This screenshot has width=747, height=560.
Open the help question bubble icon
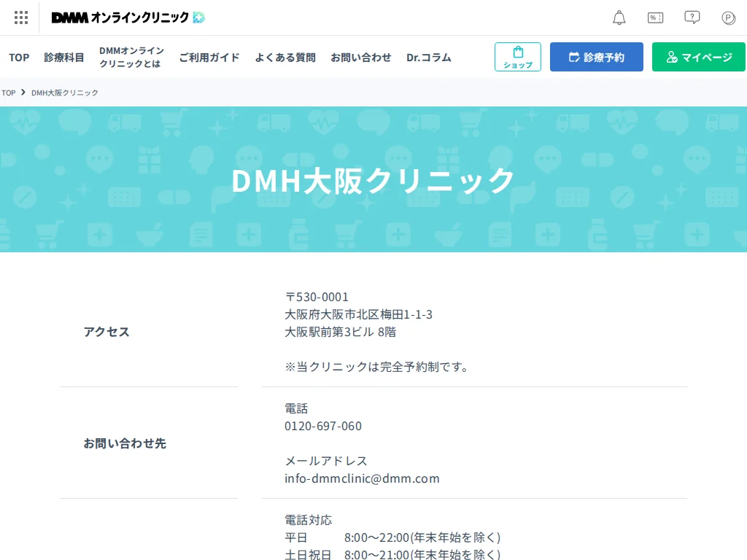(x=692, y=17)
